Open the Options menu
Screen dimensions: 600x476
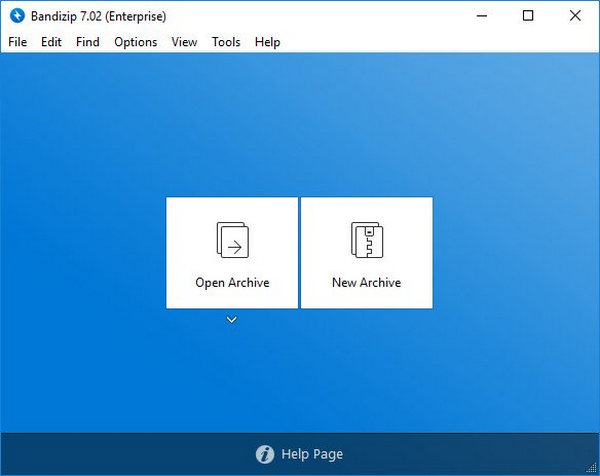[136, 42]
